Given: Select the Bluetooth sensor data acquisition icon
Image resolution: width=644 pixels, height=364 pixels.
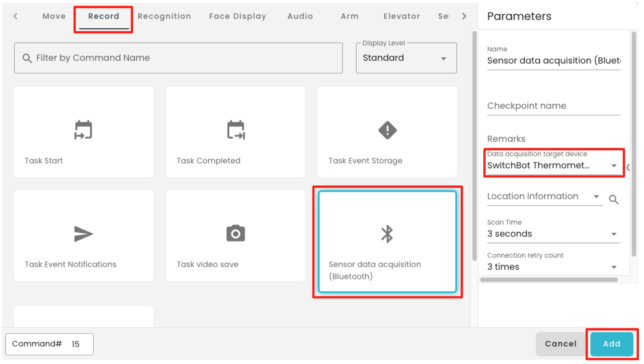Looking at the screenshot, I should point(387,234).
